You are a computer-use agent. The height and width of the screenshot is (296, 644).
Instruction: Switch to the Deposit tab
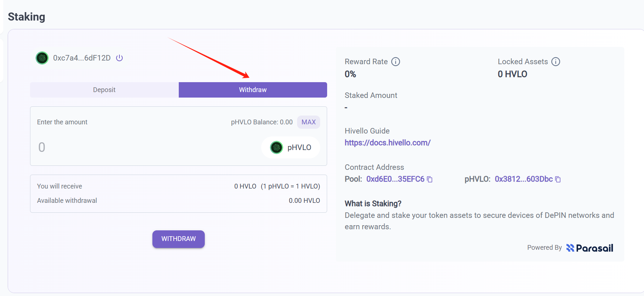[104, 90]
